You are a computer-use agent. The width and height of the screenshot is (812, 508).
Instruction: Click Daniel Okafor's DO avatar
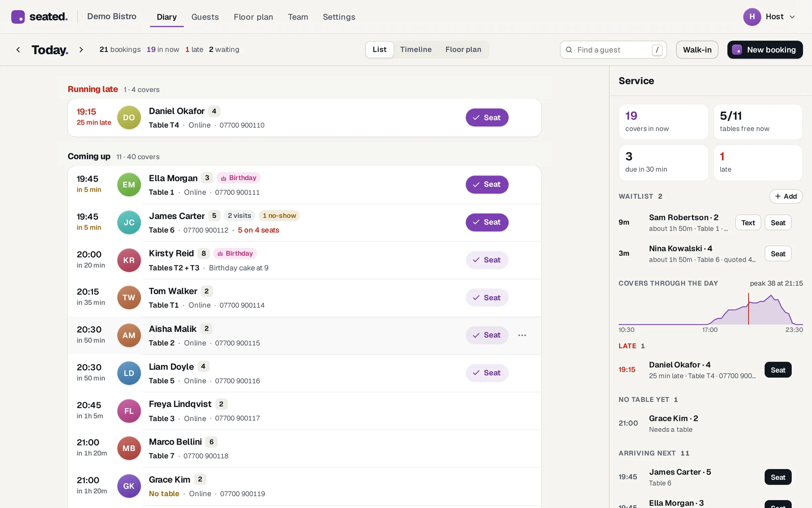129,118
